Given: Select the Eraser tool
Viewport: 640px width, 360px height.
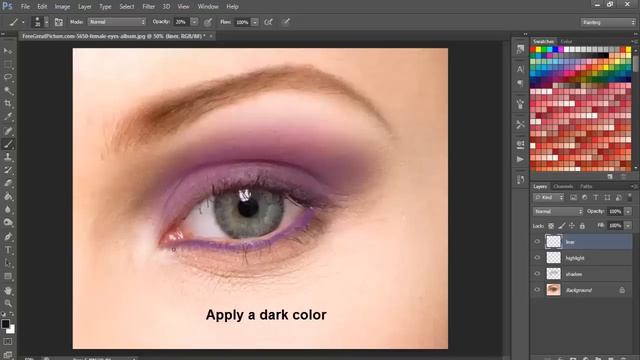Looking at the screenshot, I should [x=8, y=184].
